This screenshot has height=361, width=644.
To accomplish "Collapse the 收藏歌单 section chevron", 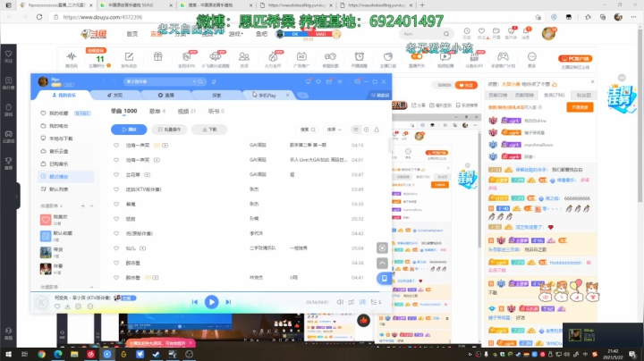I will click(x=91, y=287).
